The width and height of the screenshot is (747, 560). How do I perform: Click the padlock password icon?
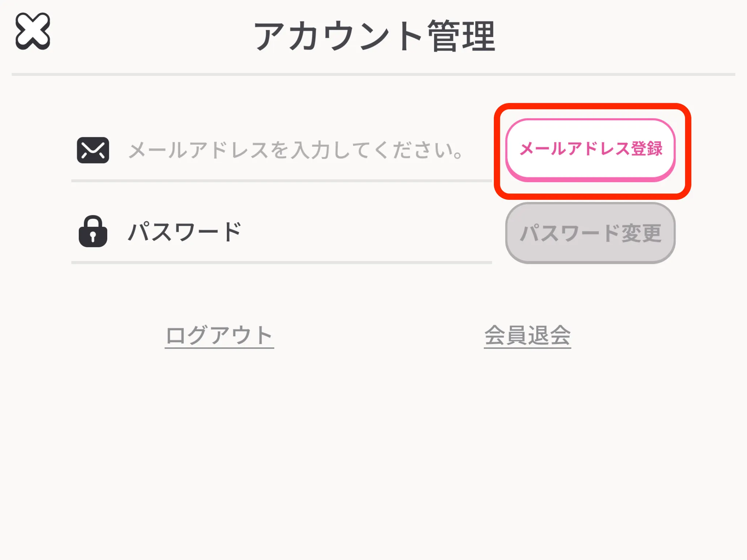pos(93,232)
